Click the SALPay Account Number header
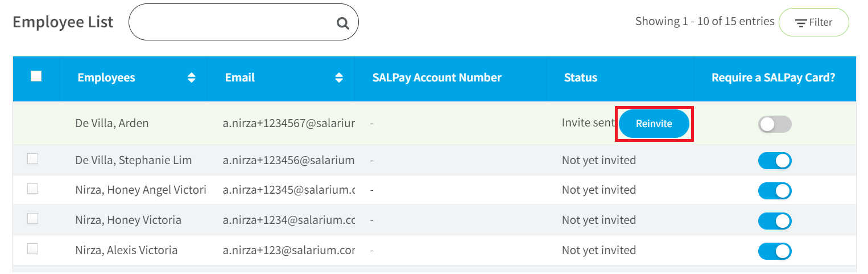Image resolution: width=868 pixels, height=274 pixels. click(437, 78)
